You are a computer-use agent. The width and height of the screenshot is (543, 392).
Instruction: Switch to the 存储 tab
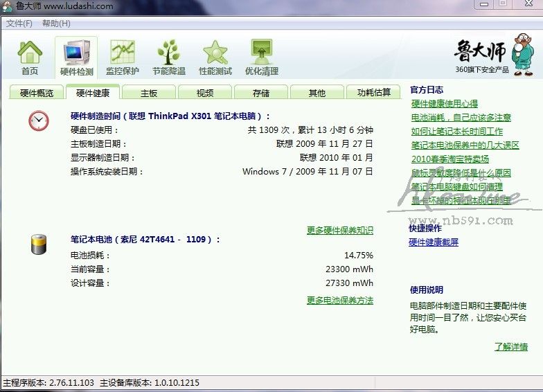261,93
